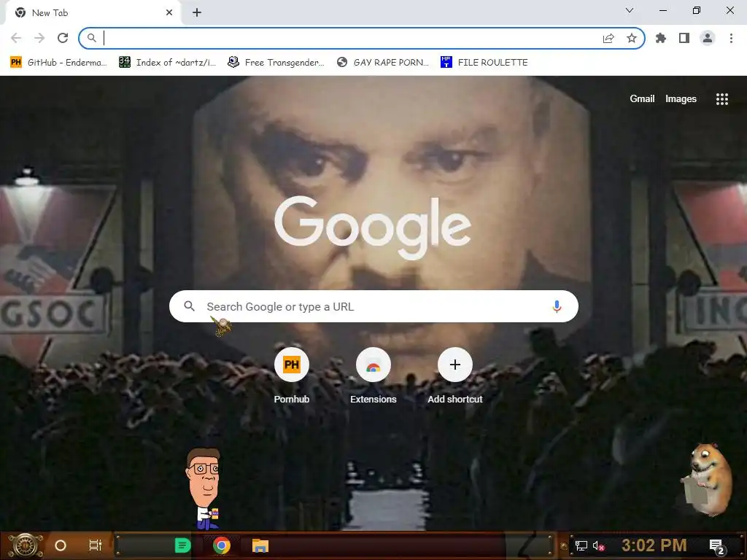Viewport: 747px width, 560px height.
Task: Open the Google apps grid
Action: pyautogui.click(x=721, y=99)
